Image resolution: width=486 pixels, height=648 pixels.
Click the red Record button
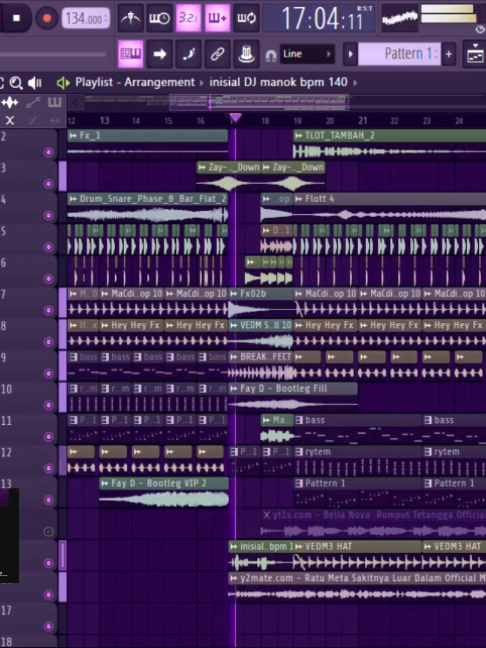pyautogui.click(x=46, y=18)
